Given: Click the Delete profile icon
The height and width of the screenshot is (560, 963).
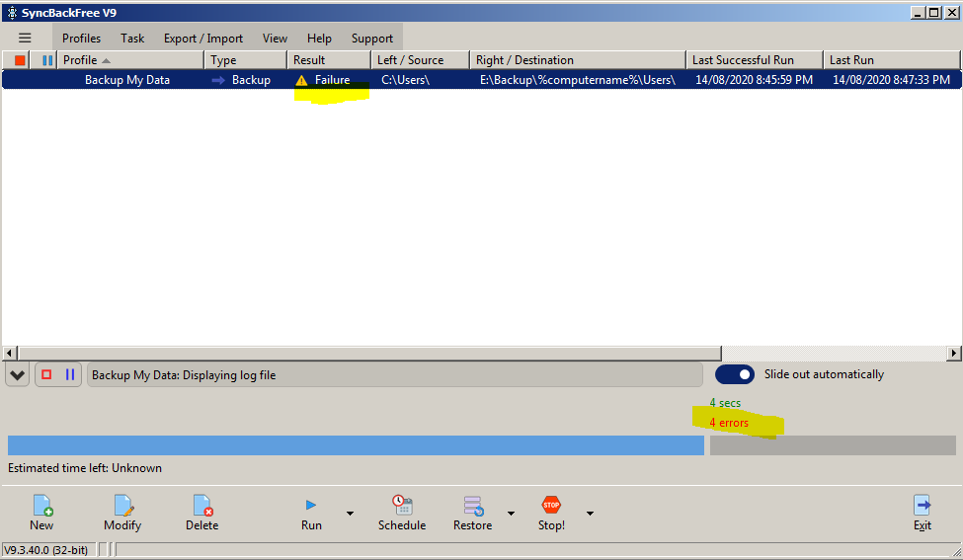Looking at the screenshot, I should tap(202, 506).
